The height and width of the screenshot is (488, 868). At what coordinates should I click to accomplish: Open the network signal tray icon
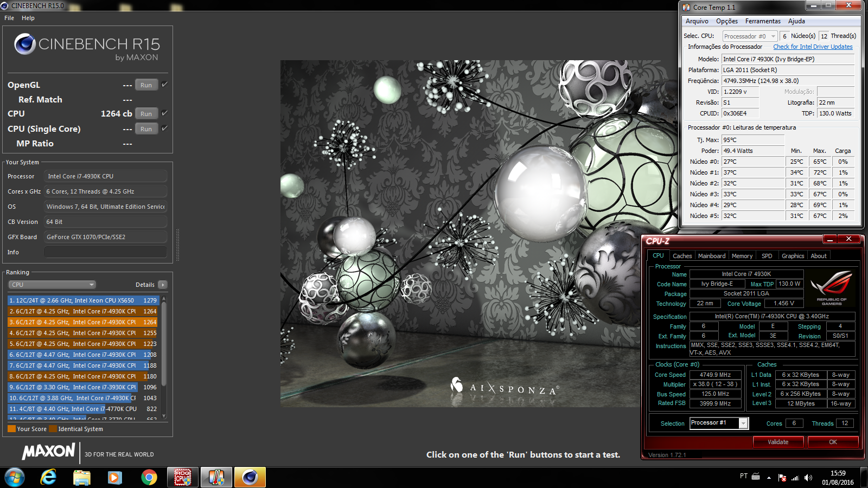[795, 478]
